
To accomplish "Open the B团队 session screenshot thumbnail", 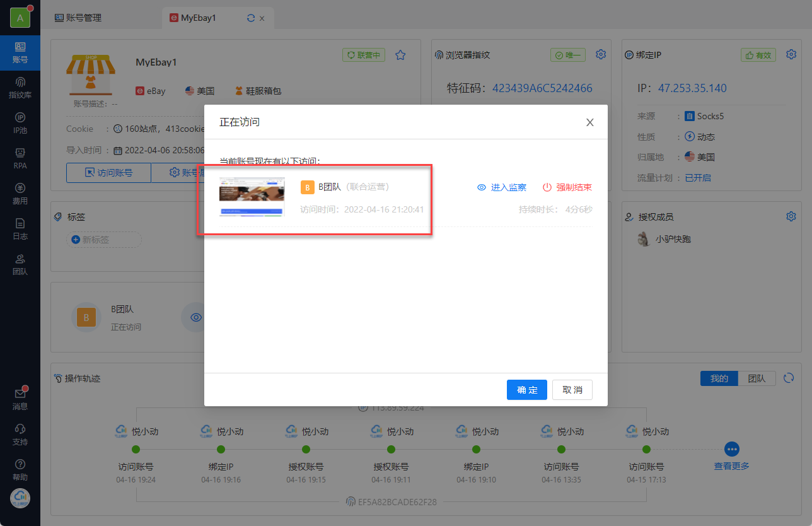I will tap(252, 197).
